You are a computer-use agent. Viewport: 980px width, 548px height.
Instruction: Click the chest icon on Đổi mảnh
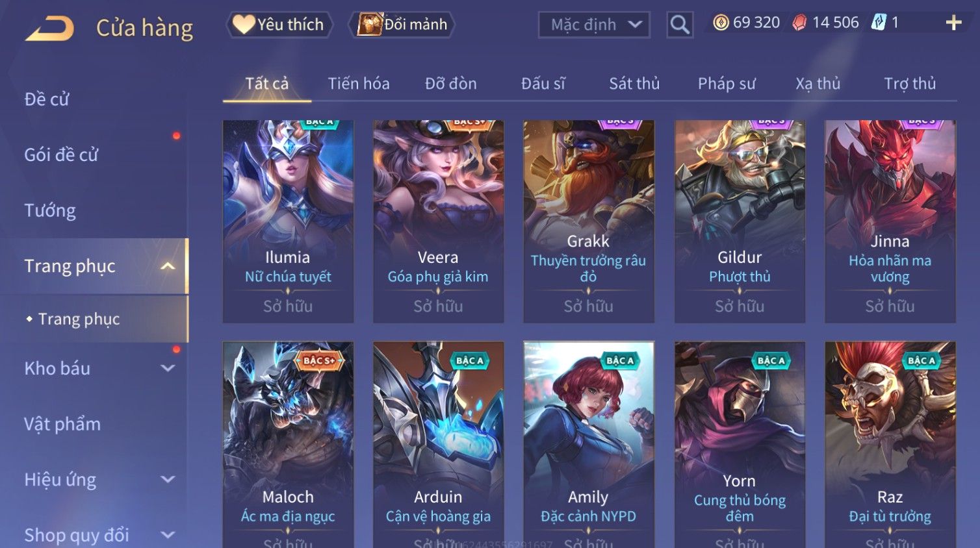(x=369, y=24)
